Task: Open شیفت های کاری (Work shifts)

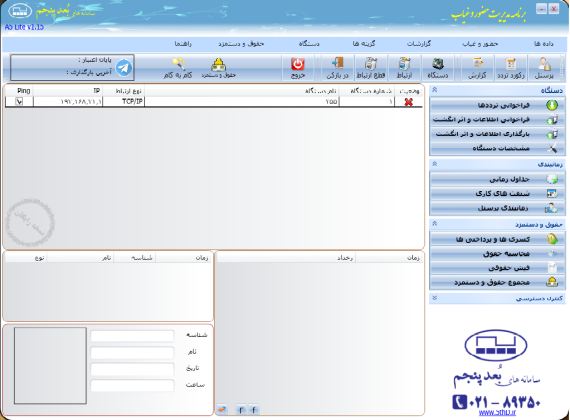Action: [497, 193]
